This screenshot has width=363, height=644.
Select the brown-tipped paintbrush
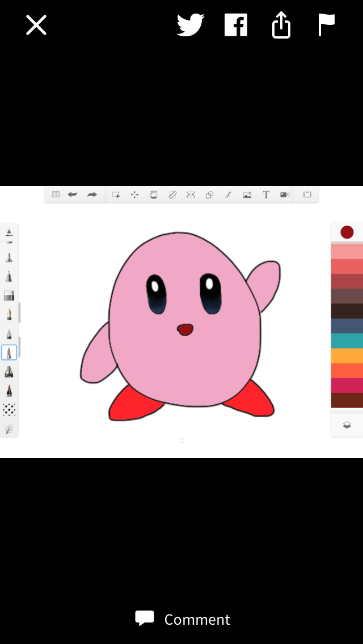pyautogui.click(x=9, y=391)
